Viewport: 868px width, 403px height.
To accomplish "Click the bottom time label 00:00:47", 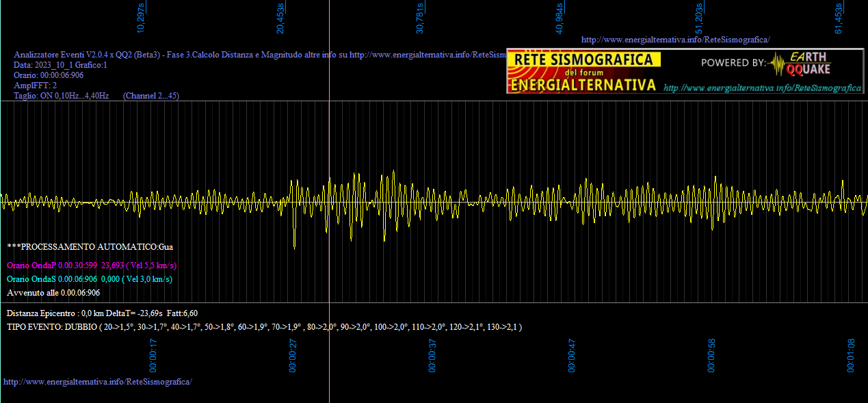I will coord(572,355).
